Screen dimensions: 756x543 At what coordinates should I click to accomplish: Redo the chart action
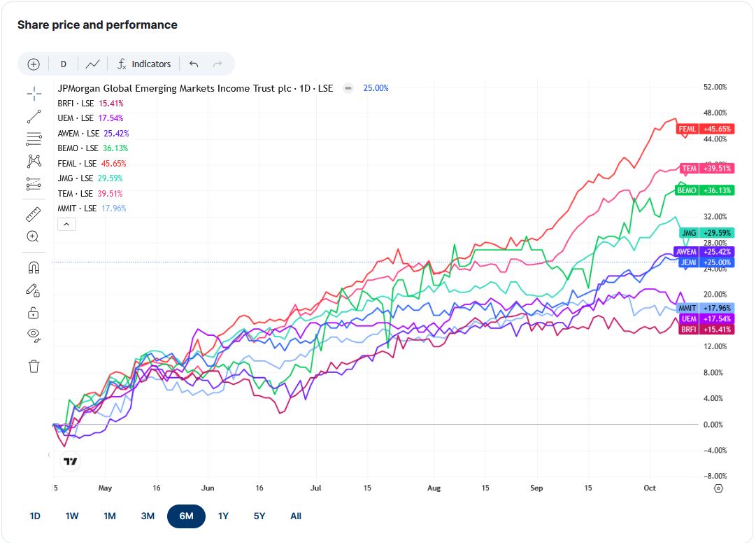(217, 64)
